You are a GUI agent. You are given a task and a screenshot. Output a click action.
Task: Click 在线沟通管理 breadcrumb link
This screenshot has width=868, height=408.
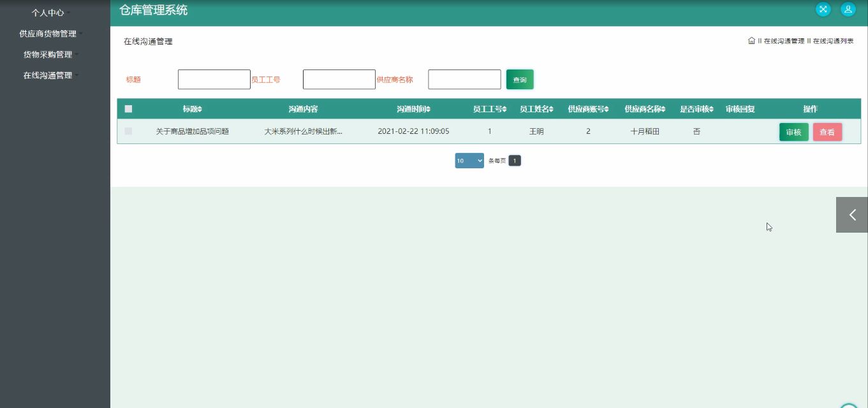point(784,41)
